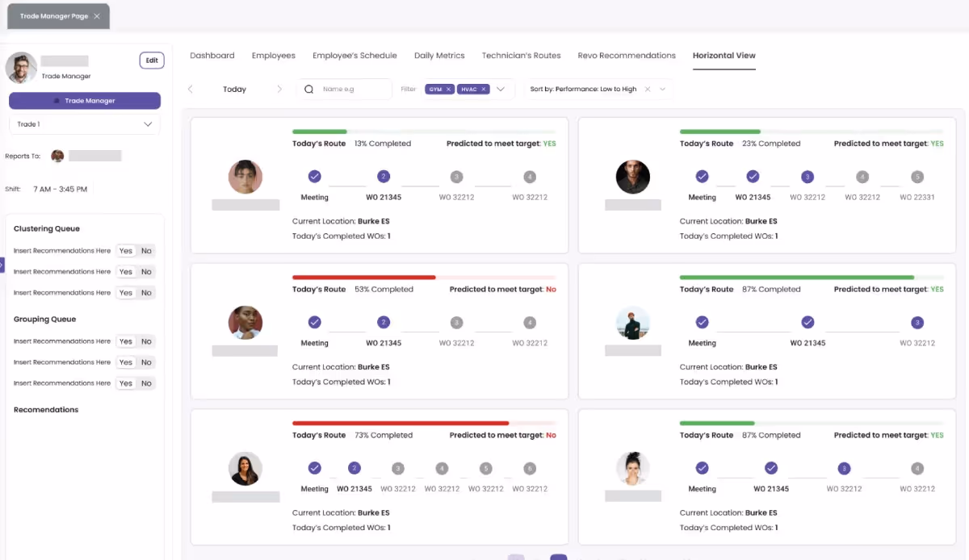This screenshot has width=969, height=560.
Task: Close the Trade Manager Page tab
Action: [x=97, y=16]
